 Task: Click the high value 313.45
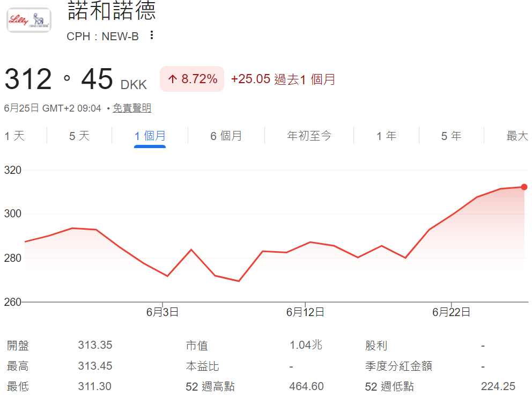point(95,366)
